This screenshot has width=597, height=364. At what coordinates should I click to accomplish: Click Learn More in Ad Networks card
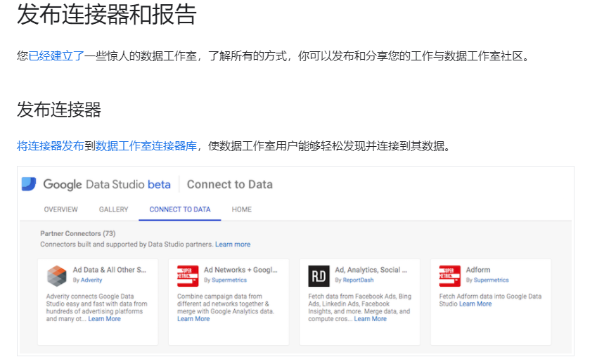coord(193,319)
